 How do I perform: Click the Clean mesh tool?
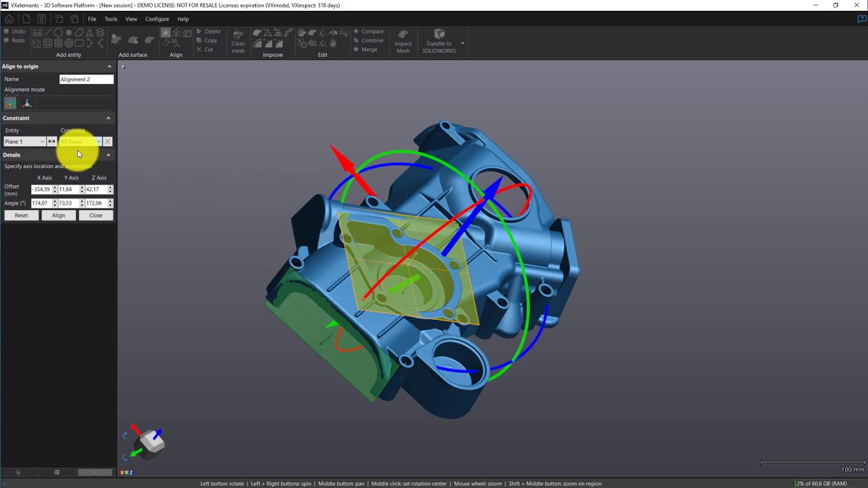tap(238, 42)
